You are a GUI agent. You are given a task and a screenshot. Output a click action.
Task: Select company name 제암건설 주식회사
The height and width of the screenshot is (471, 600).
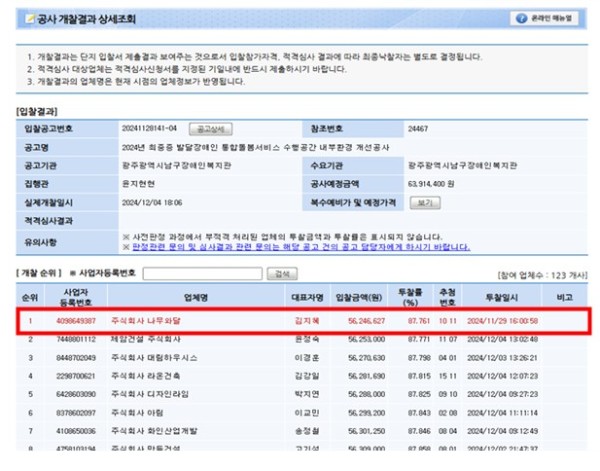click(x=146, y=339)
